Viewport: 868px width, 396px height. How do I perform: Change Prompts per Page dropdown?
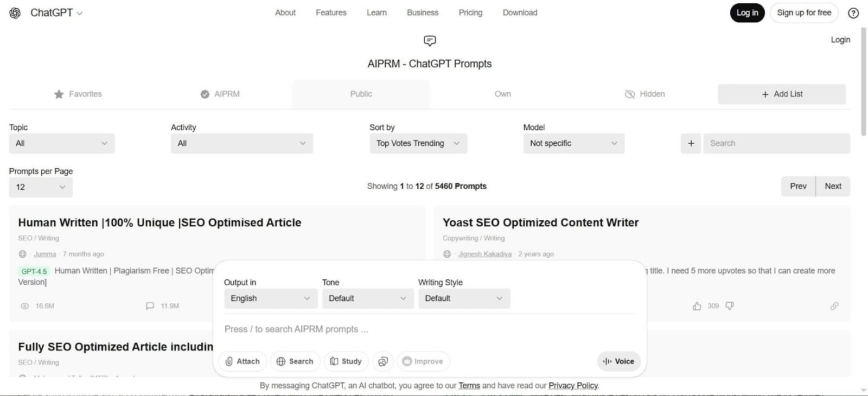41,187
